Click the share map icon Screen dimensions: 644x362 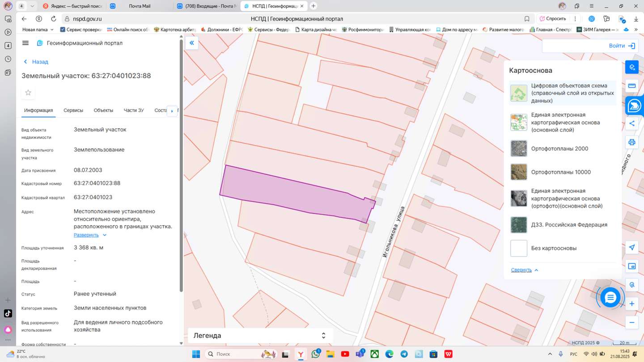coord(631,123)
